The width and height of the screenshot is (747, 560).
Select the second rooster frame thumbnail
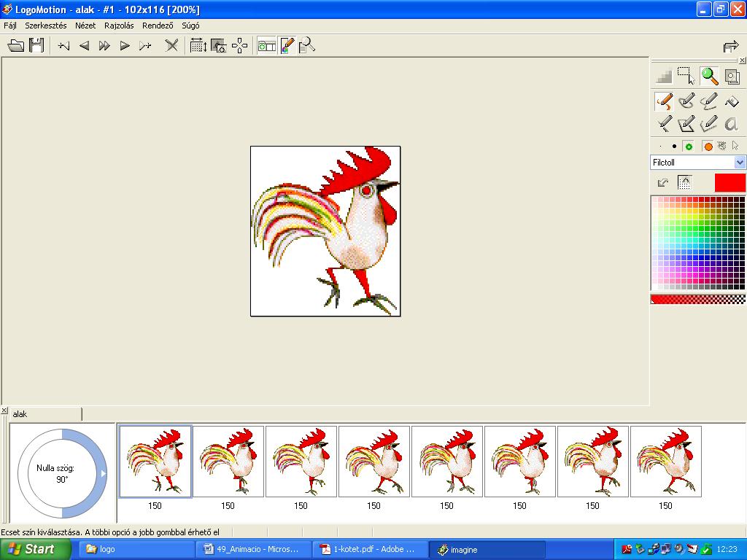point(228,462)
